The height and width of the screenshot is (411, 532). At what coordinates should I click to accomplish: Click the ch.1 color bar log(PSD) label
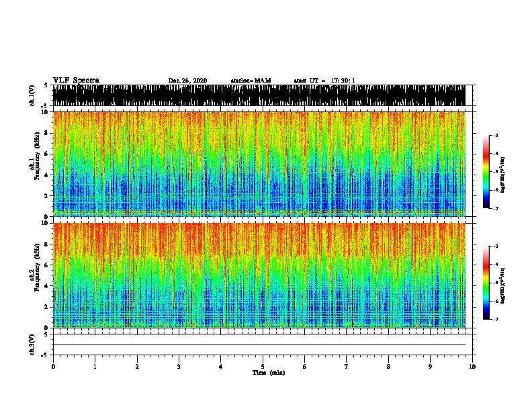pyautogui.click(x=502, y=175)
